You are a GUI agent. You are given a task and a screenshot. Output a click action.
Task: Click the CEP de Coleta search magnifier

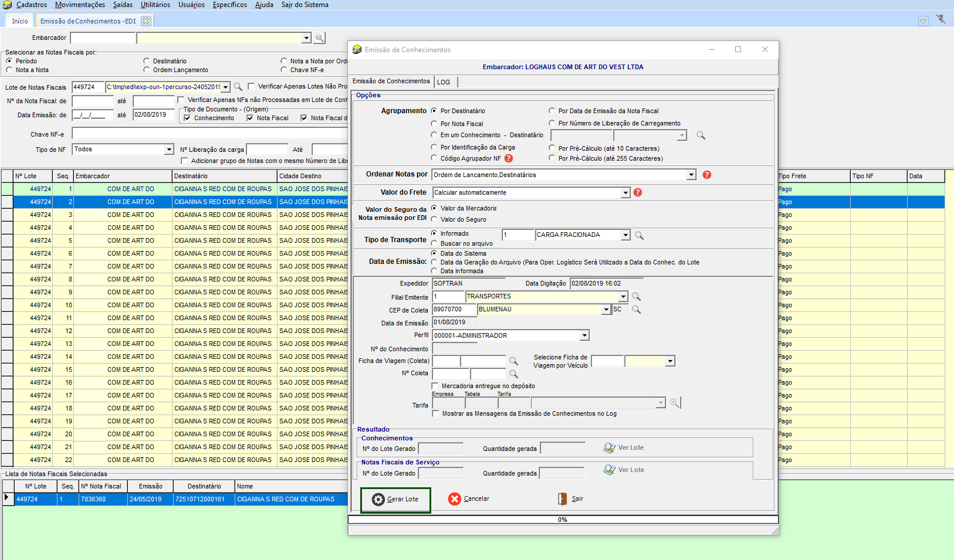pyautogui.click(x=636, y=310)
